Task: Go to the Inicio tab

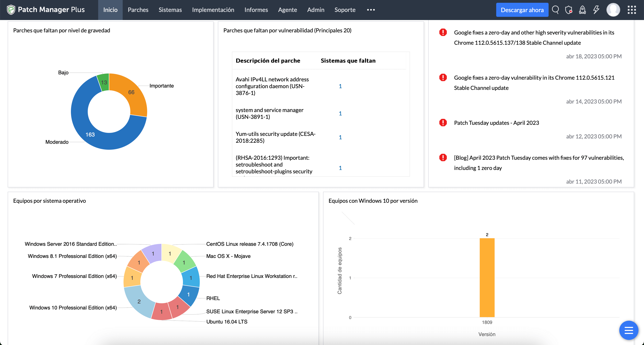Action: (110, 10)
